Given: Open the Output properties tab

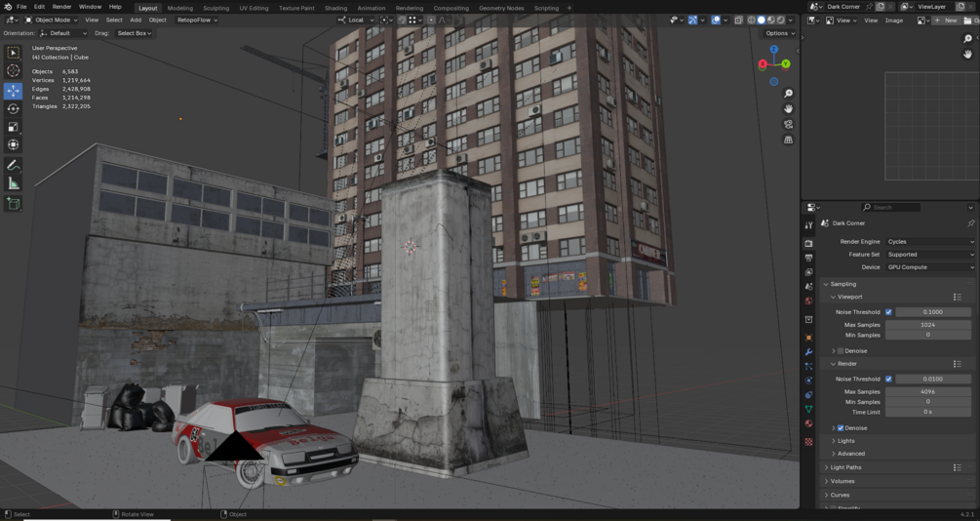Looking at the screenshot, I should (808, 258).
